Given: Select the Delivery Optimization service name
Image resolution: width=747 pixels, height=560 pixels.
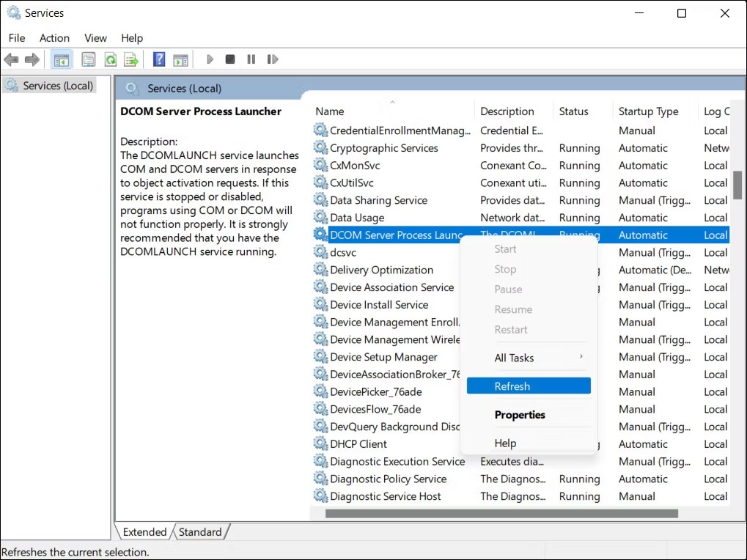Looking at the screenshot, I should tap(382, 270).
